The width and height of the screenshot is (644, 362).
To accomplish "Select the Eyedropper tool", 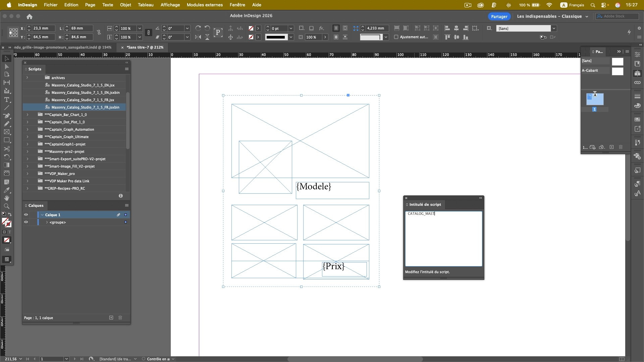I will [x=6, y=190].
